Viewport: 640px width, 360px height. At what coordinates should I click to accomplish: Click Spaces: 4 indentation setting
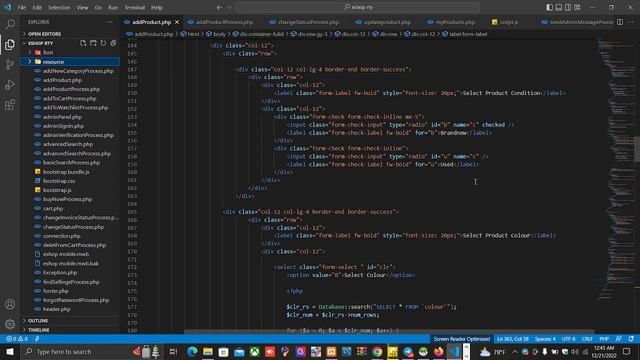pyautogui.click(x=545, y=339)
